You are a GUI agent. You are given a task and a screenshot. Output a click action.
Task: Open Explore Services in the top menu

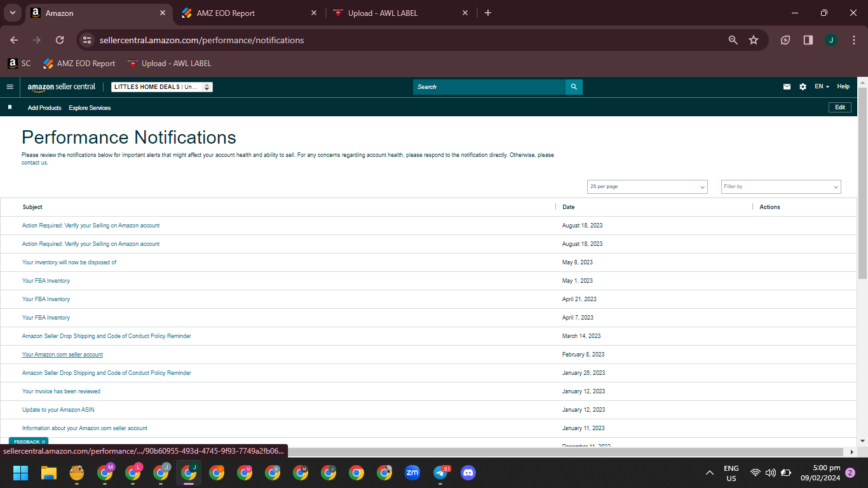click(x=90, y=108)
